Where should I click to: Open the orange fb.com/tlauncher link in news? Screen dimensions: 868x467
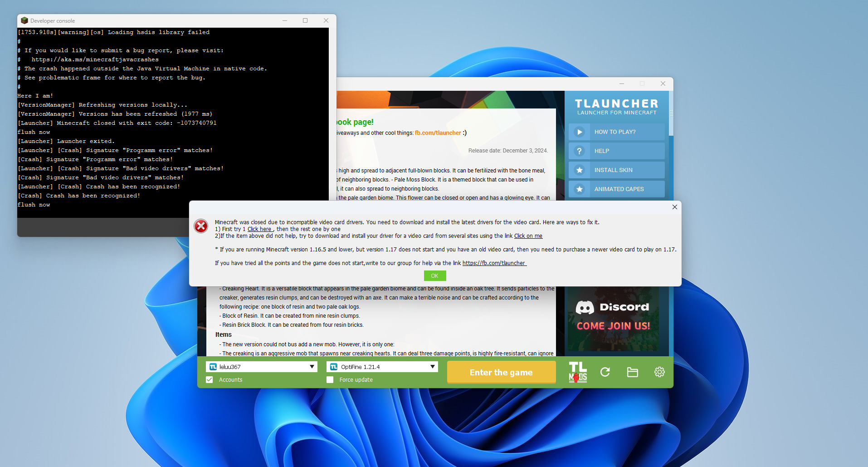(438, 133)
